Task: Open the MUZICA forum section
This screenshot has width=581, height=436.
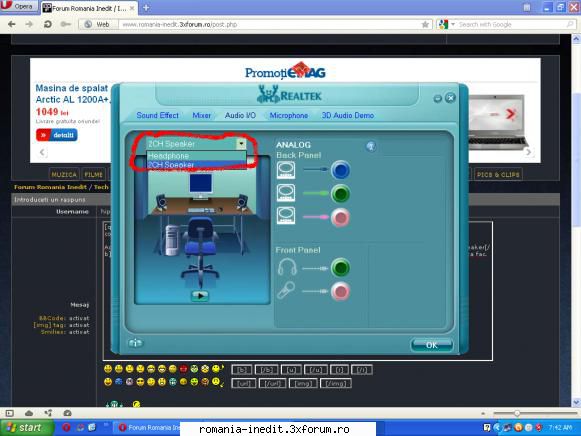Action: 64,174
